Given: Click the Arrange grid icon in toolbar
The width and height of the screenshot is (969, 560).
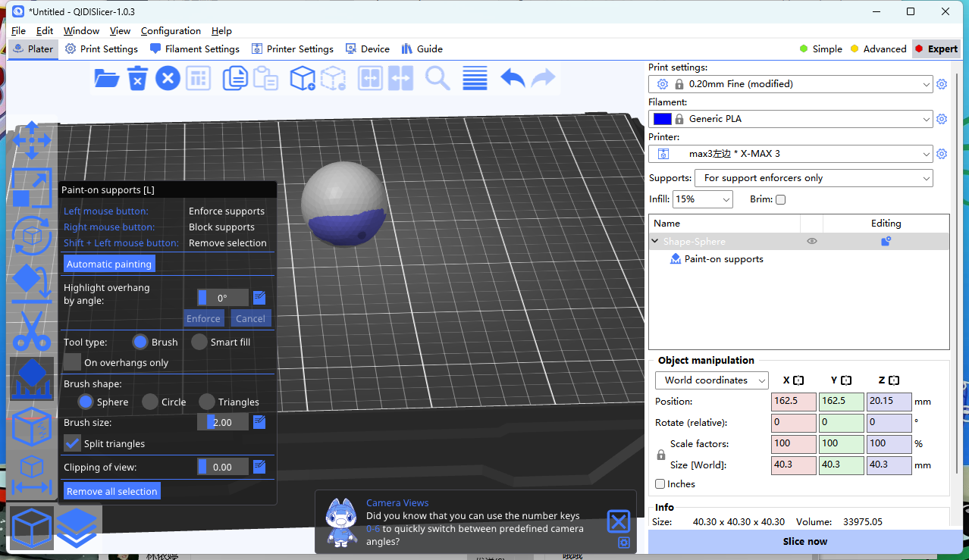Looking at the screenshot, I should pos(198,78).
